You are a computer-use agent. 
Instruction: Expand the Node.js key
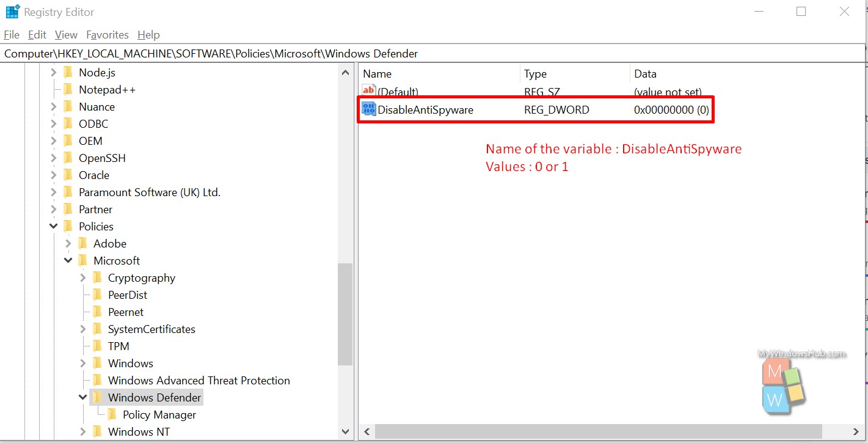coord(53,72)
